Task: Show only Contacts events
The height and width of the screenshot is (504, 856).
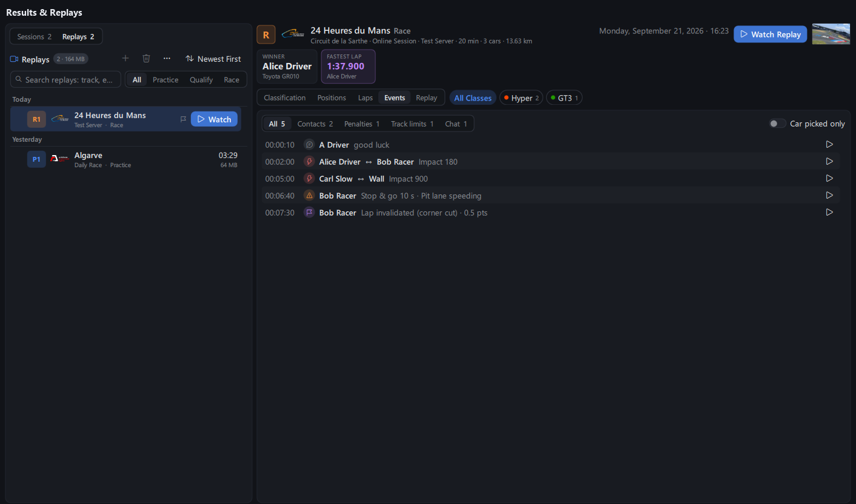Action: click(315, 124)
